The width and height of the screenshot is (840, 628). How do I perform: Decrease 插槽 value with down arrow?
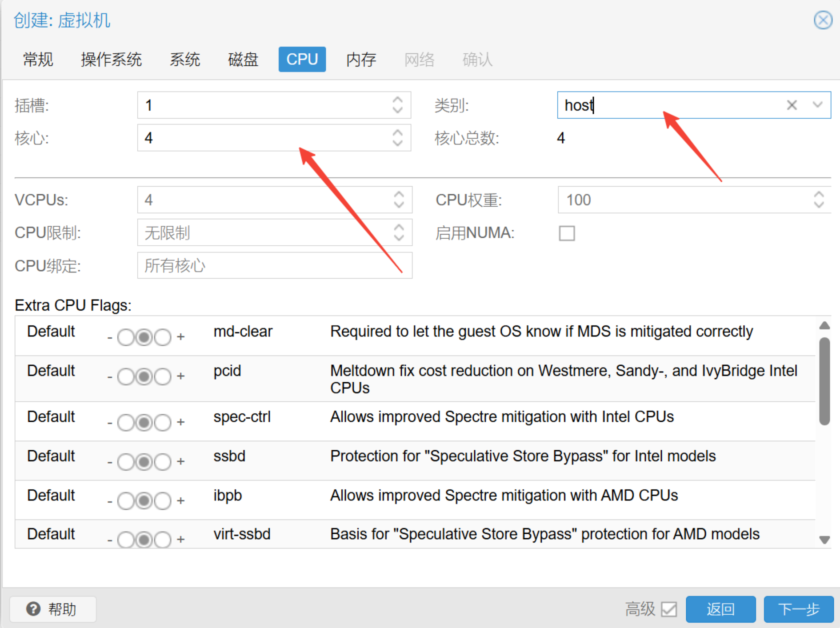398,110
